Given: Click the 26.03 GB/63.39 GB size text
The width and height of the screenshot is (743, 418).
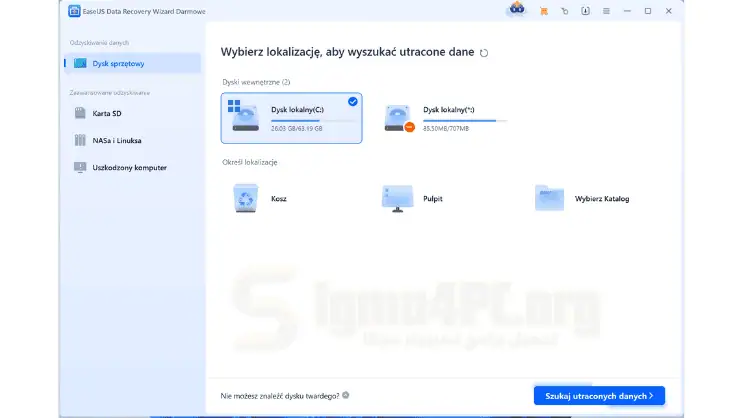Looking at the screenshot, I should click(297, 128).
